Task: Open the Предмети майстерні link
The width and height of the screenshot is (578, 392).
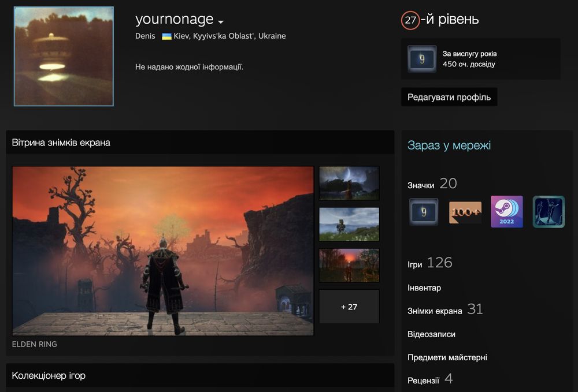Action: 447,357
